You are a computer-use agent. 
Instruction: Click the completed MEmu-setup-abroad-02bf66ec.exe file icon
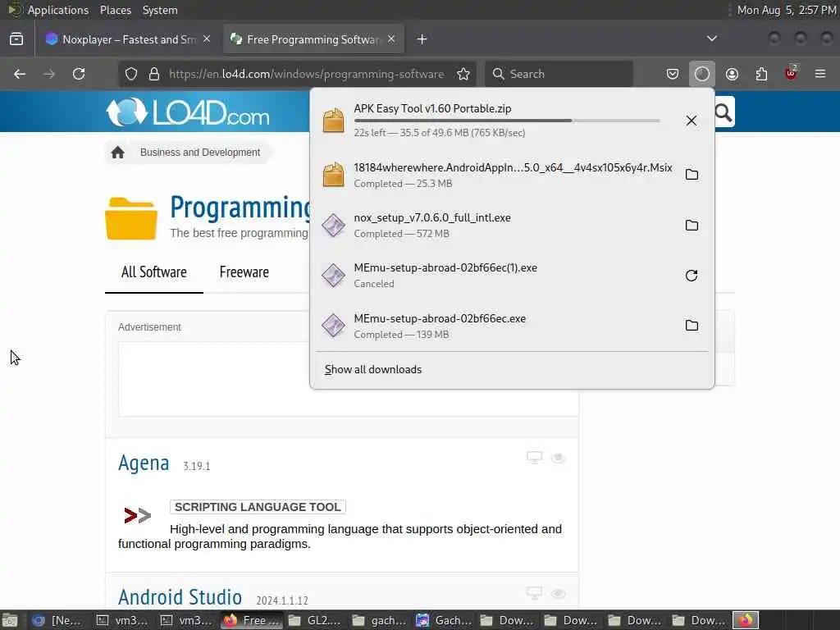click(x=333, y=325)
